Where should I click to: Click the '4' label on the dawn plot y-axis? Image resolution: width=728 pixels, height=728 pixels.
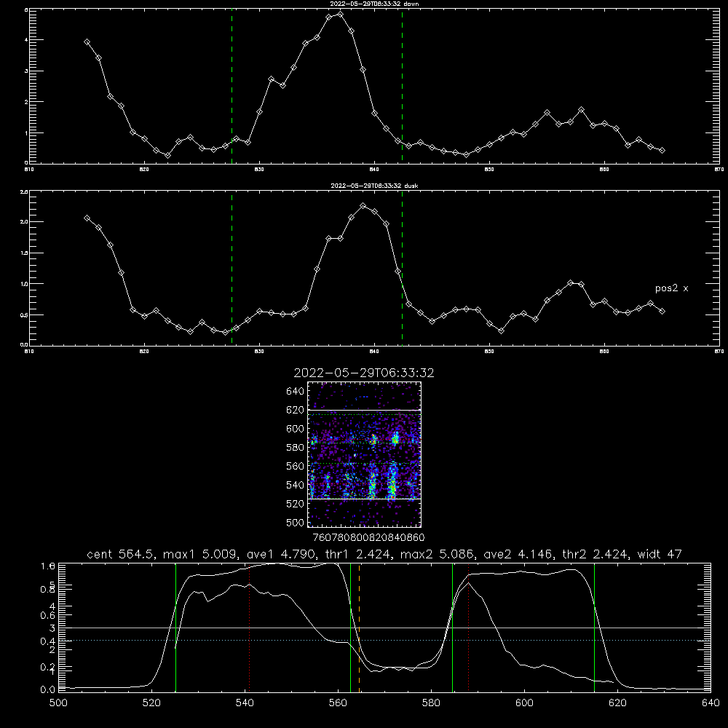coord(25,40)
